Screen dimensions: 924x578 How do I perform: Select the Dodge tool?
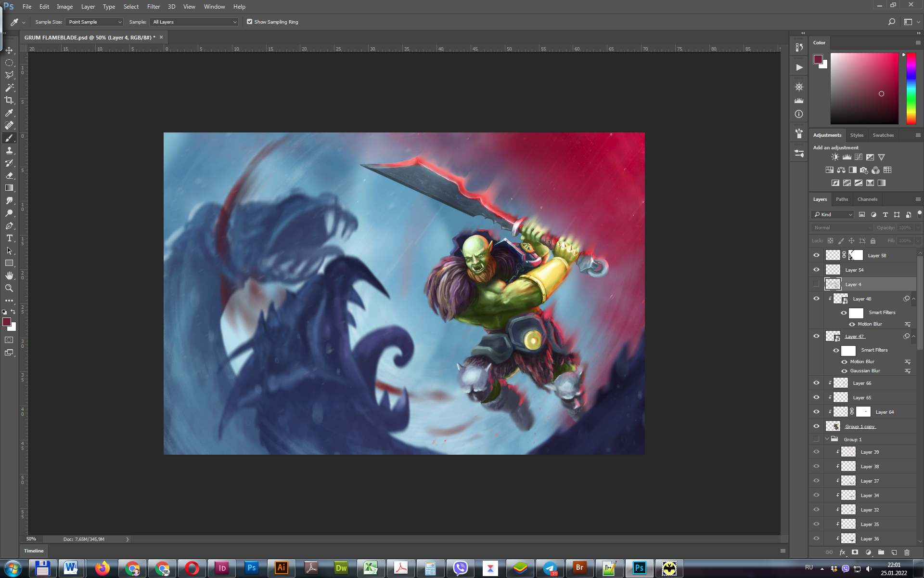[9, 213]
